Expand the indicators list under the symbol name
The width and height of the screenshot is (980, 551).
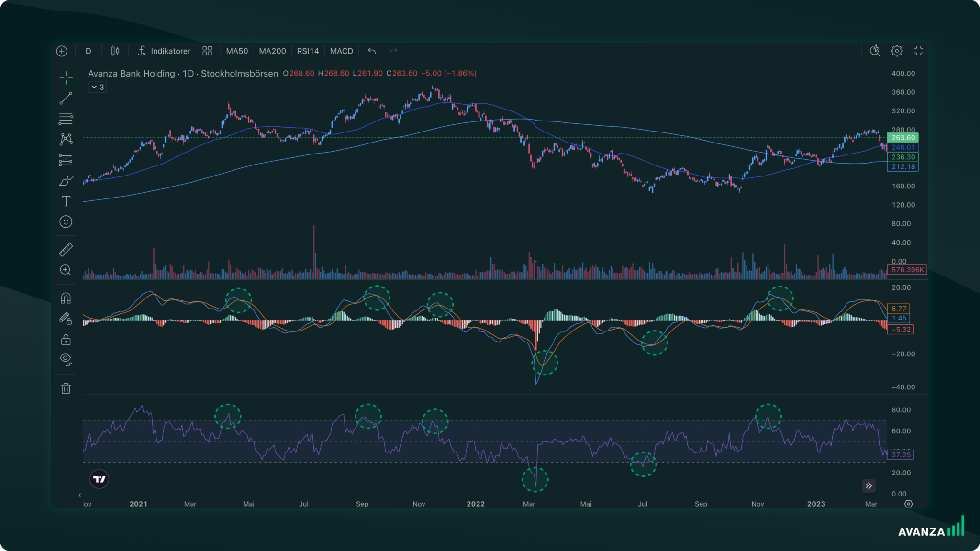tap(97, 87)
